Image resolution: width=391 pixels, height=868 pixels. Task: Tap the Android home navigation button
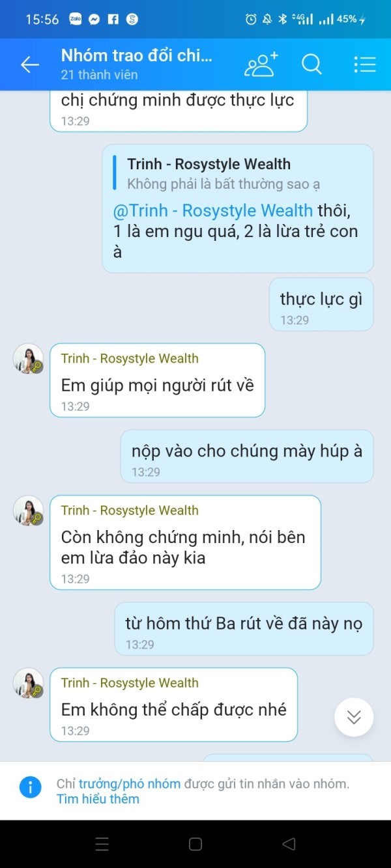click(195, 844)
